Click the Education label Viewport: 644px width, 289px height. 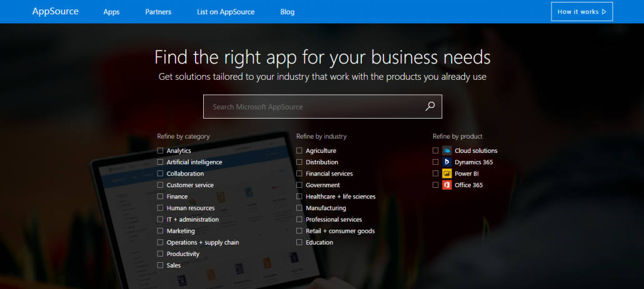[x=319, y=242]
